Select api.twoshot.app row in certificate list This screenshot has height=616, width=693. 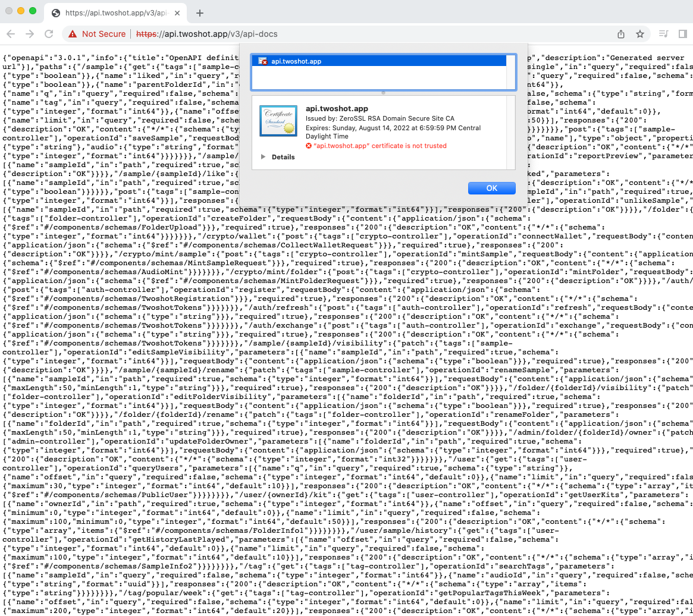coord(379,61)
